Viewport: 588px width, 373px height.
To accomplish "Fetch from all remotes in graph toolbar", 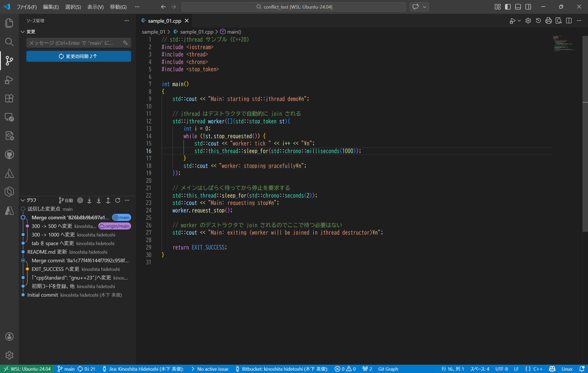I will tap(89, 200).
